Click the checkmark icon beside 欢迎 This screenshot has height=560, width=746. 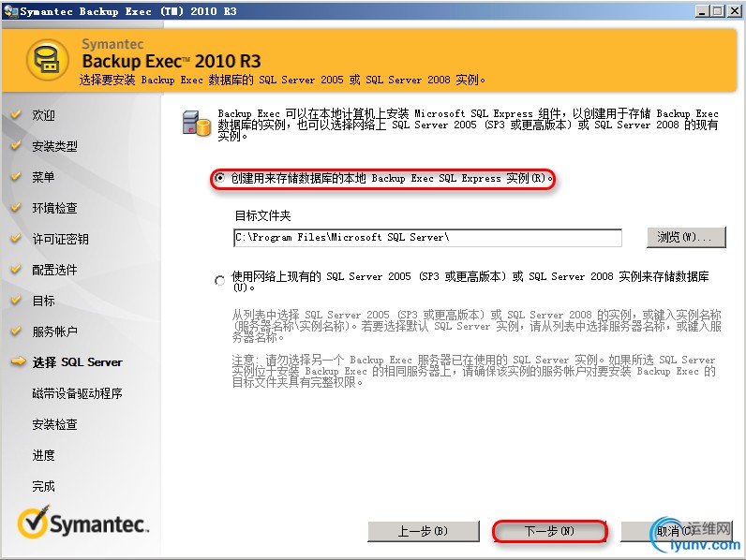tap(16, 114)
